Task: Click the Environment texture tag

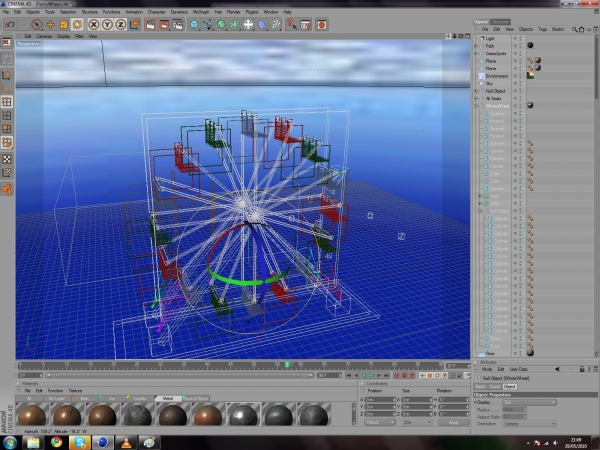Action: 530,76
